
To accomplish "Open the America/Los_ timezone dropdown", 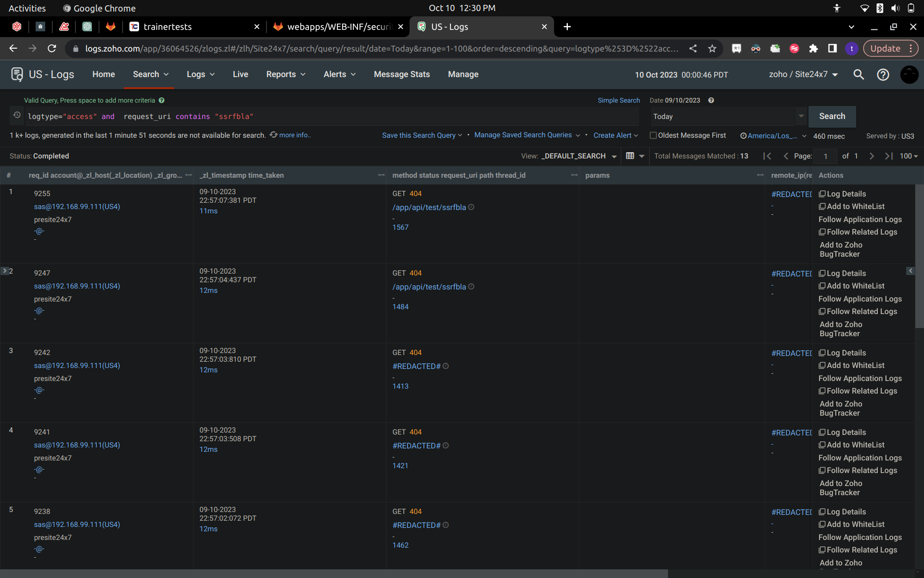I will (773, 136).
